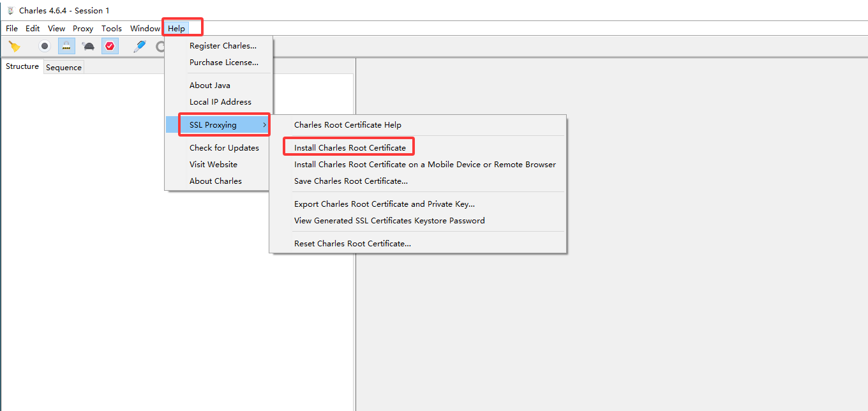Select Check for Updates menu item
868x411 pixels.
coord(219,148)
